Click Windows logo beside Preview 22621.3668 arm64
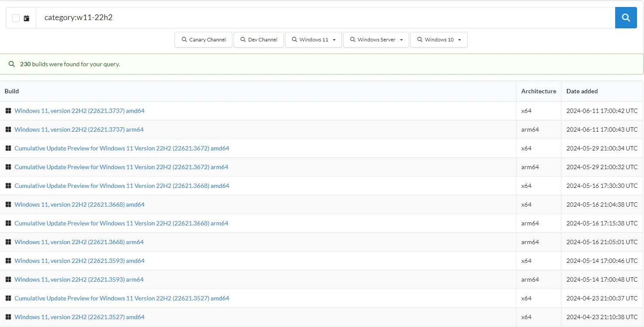Screen dimensions: 644x327 (x=8, y=223)
